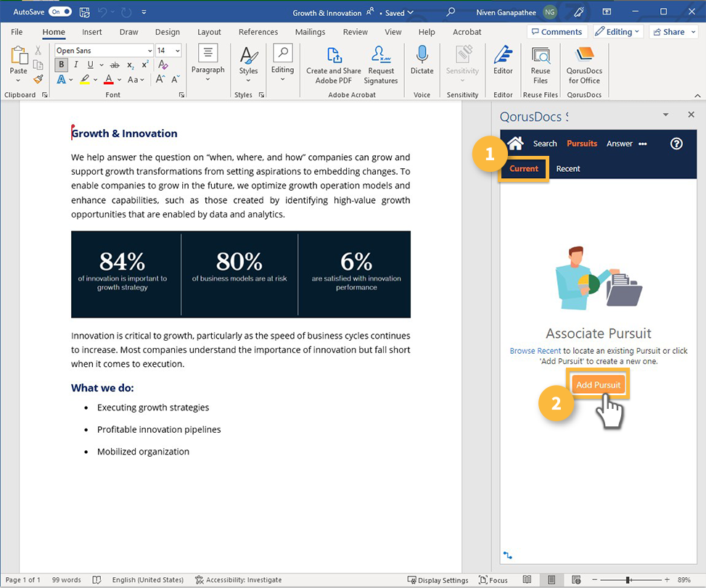The image size is (706, 588).
Task: Launch QorusDocs for Office
Action: [584, 65]
